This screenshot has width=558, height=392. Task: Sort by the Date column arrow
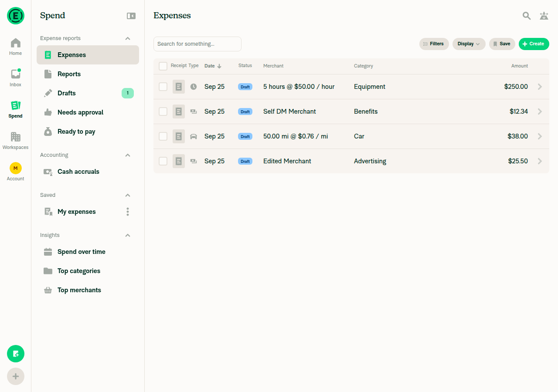click(219, 66)
